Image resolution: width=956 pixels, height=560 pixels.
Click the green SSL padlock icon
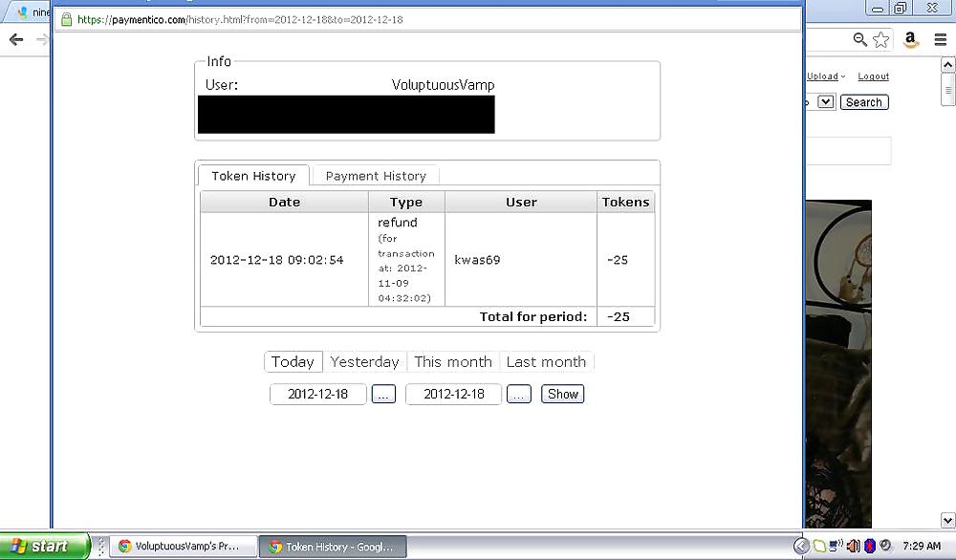pos(65,19)
